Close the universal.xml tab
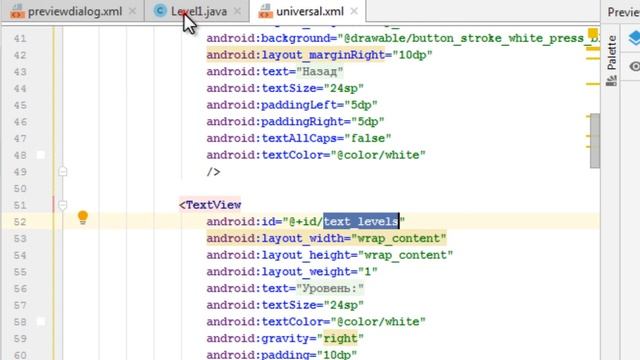Viewport: 640px width, 360px height. pyautogui.click(x=354, y=11)
